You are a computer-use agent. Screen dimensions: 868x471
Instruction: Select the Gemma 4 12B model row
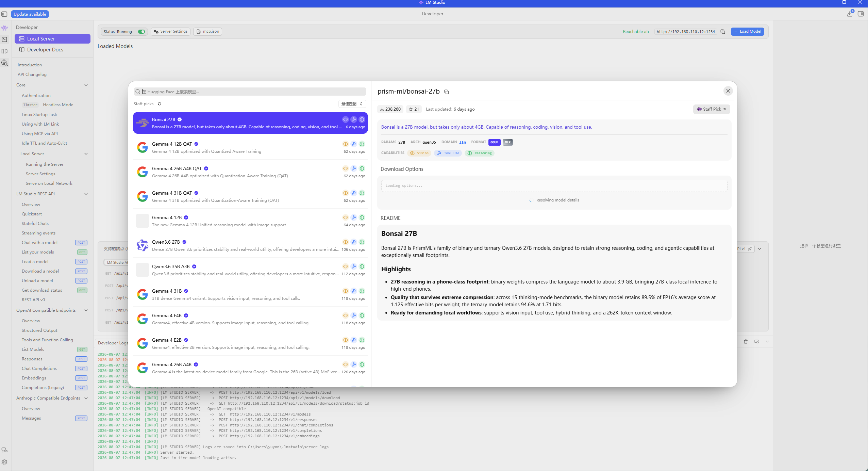(250, 221)
